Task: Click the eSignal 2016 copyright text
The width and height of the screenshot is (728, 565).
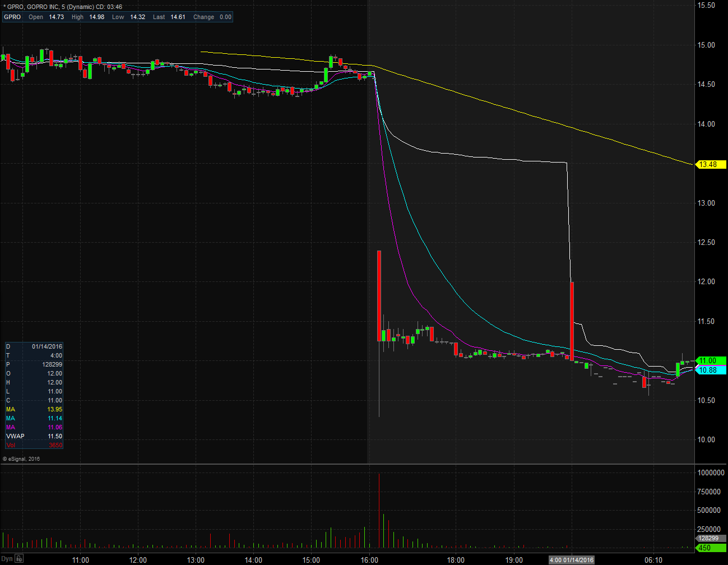Action: [21, 459]
